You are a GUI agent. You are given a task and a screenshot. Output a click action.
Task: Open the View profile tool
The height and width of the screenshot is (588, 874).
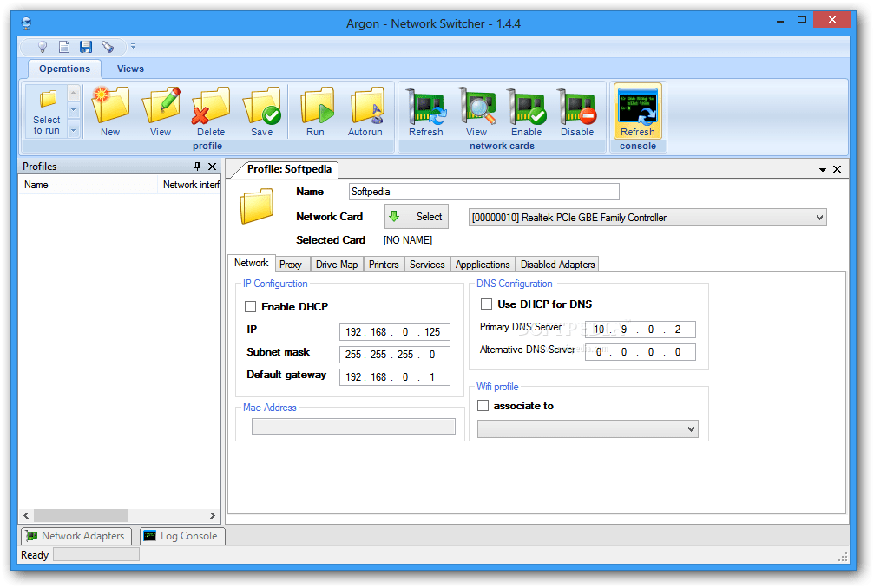pyautogui.click(x=160, y=110)
